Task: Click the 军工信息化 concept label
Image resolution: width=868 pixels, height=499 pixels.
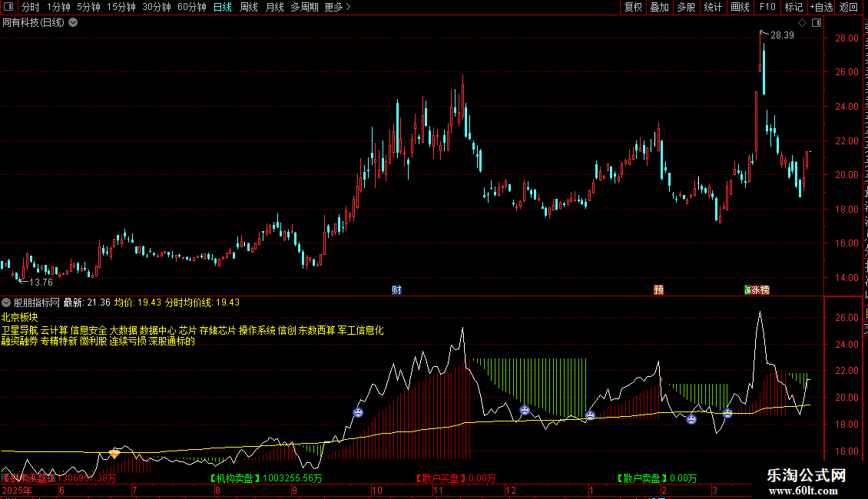Action: click(x=360, y=330)
